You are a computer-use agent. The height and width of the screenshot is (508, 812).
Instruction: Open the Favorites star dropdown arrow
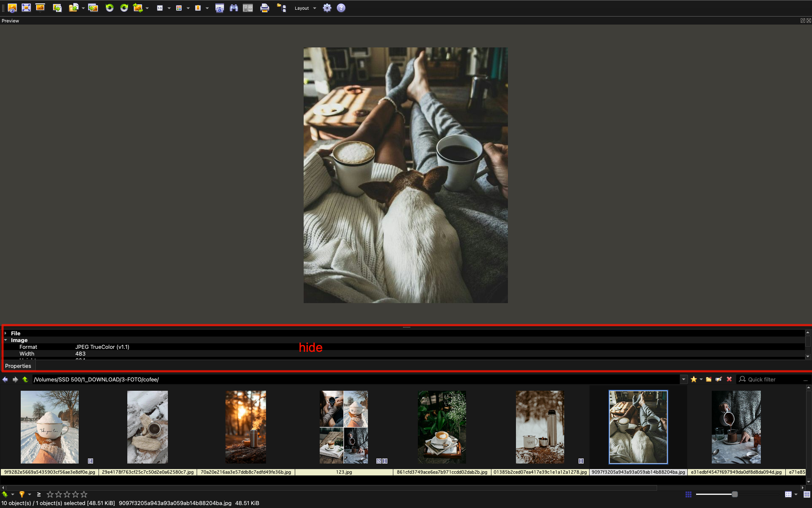[x=701, y=379]
